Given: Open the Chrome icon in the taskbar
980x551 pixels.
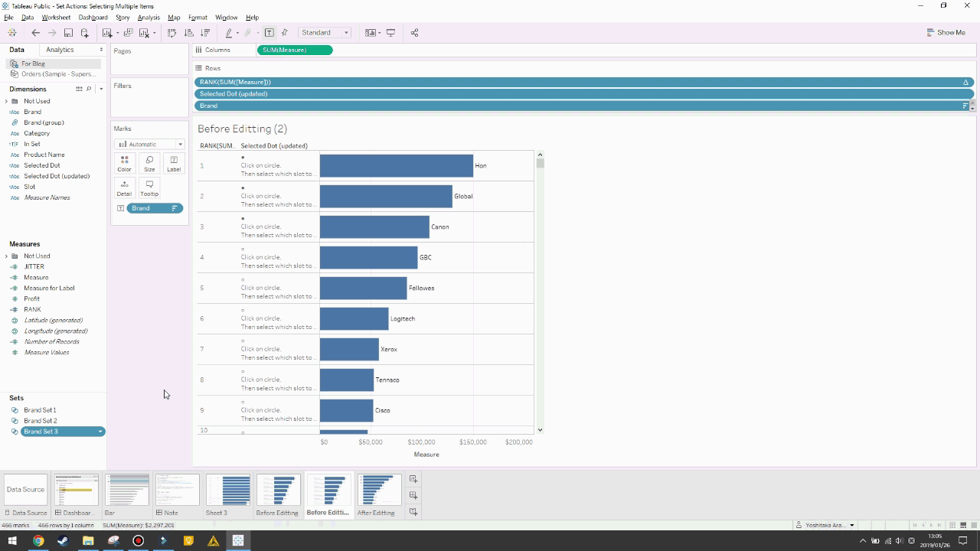Looking at the screenshot, I should [38, 540].
